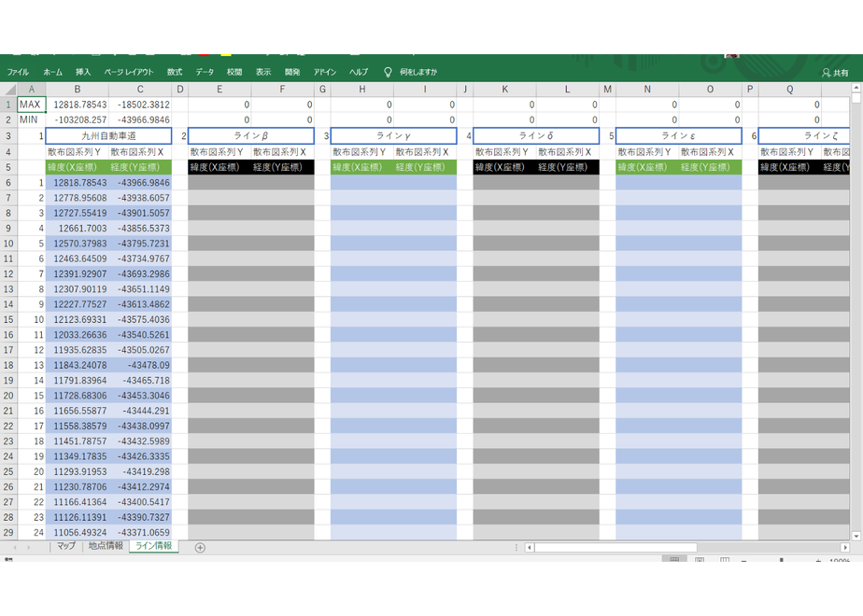Select row 29 header
Image resolution: width=863 pixels, height=616 pixels.
coord(8,532)
